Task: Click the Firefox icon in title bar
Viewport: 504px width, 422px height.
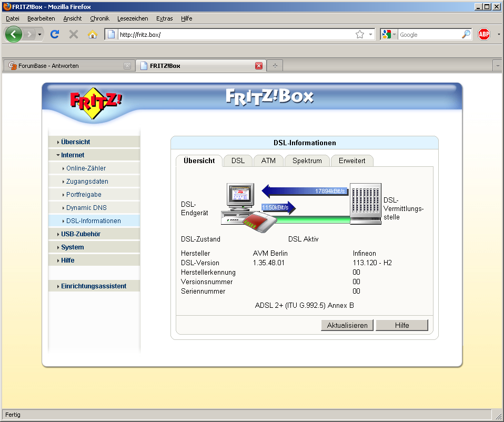Action: 7,6
